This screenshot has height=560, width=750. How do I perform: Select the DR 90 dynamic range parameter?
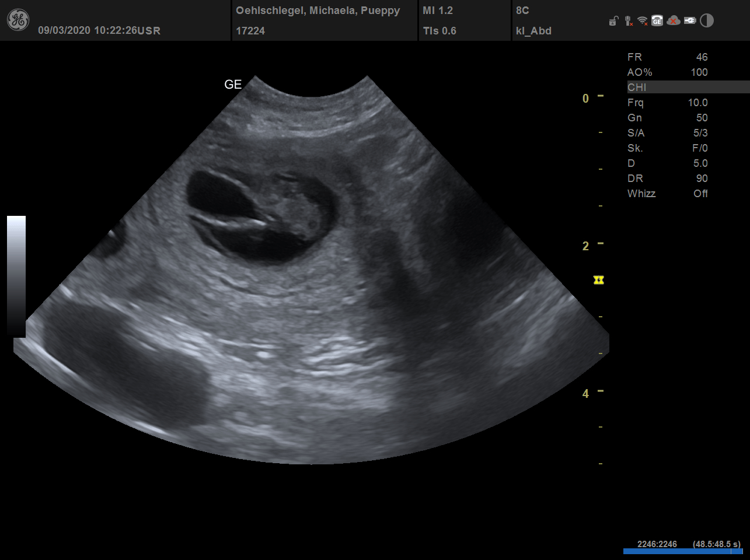(667, 178)
